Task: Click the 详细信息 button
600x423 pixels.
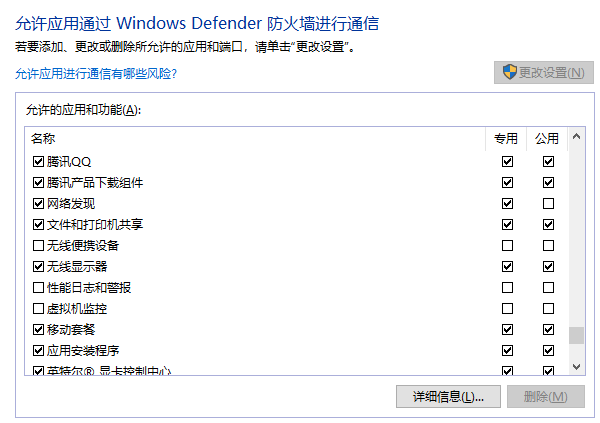Action: click(x=448, y=397)
